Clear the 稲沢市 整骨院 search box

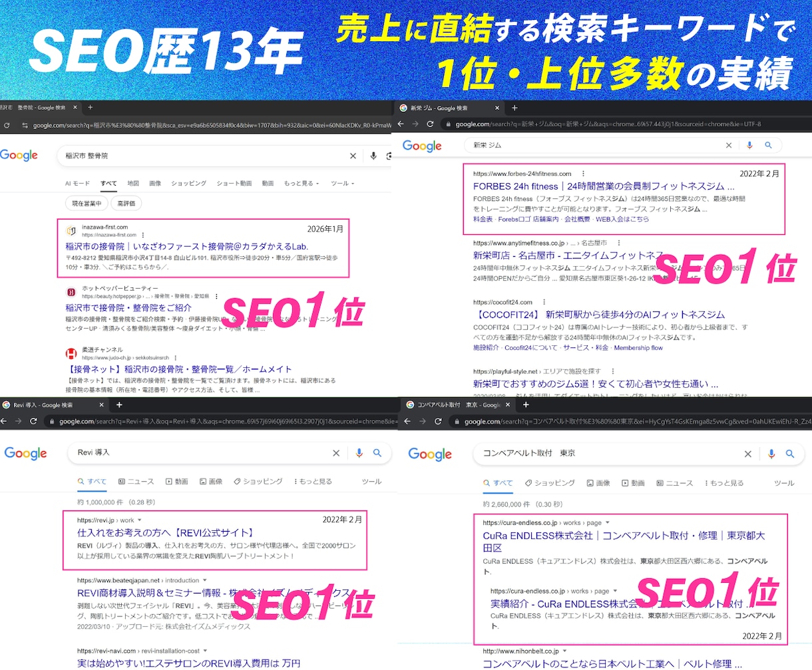pos(353,156)
